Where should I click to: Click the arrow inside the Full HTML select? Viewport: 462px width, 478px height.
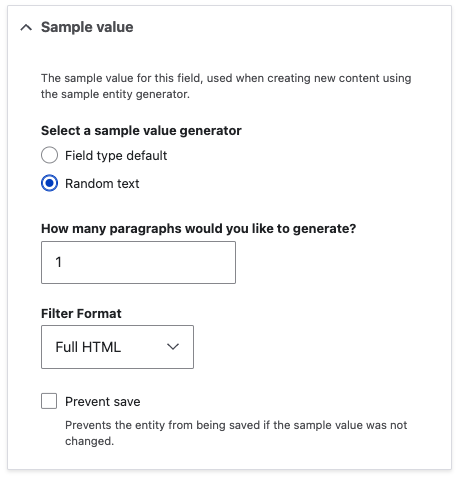pyautogui.click(x=173, y=347)
